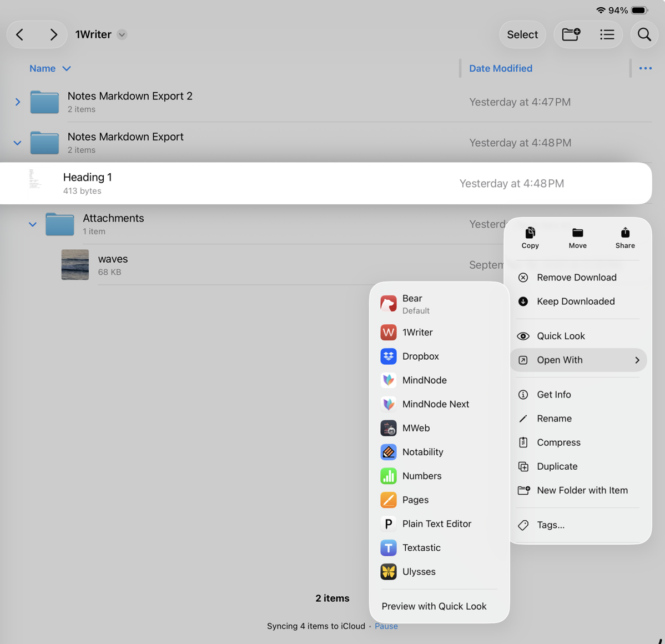Open the document in MindNode Next
The image size is (665, 644).
coord(436,404)
